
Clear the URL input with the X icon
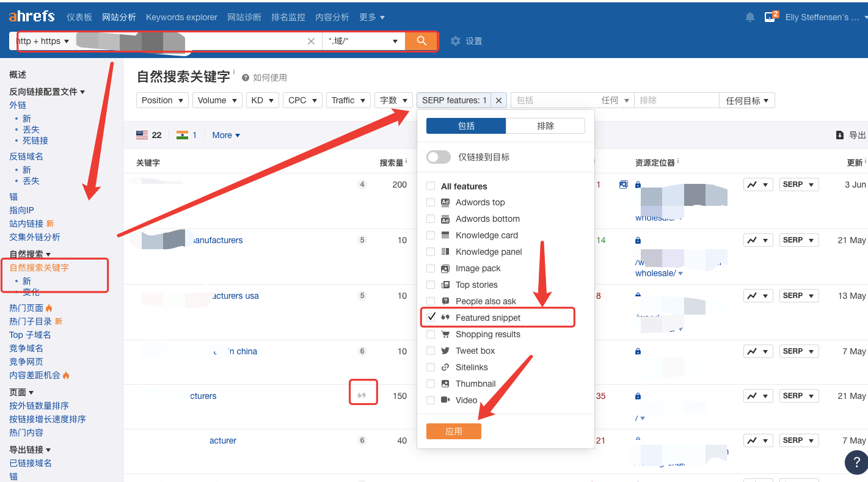coord(312,41)
